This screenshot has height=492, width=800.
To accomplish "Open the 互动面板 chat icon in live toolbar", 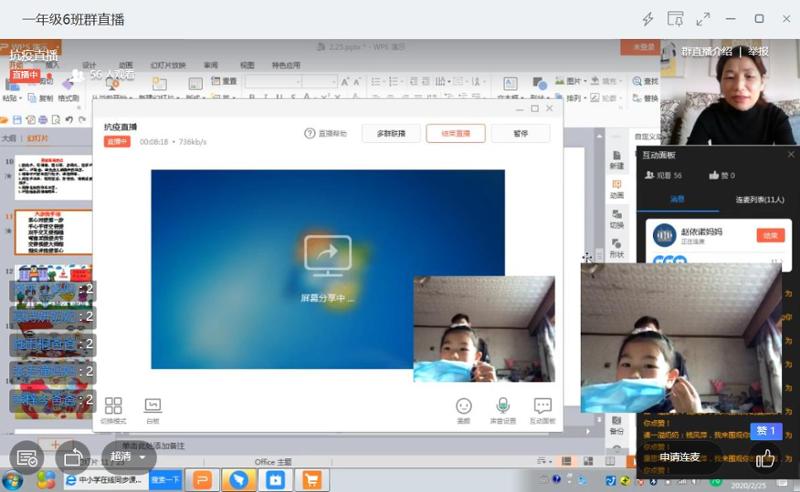I will (x=542, y=406).
